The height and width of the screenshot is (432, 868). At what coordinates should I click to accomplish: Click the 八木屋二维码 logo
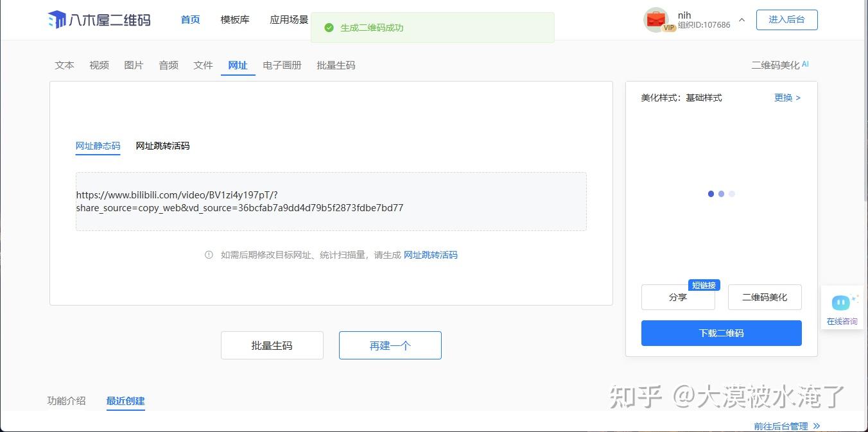point(99,20)
